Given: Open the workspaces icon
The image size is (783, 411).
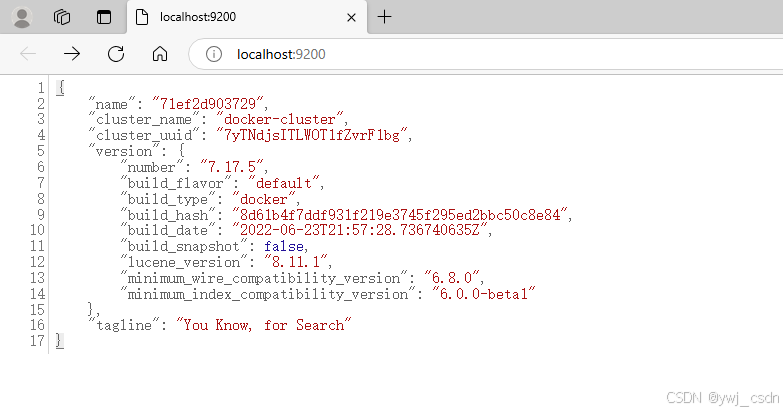Looking at the screenshot, I should click(62, 17).
